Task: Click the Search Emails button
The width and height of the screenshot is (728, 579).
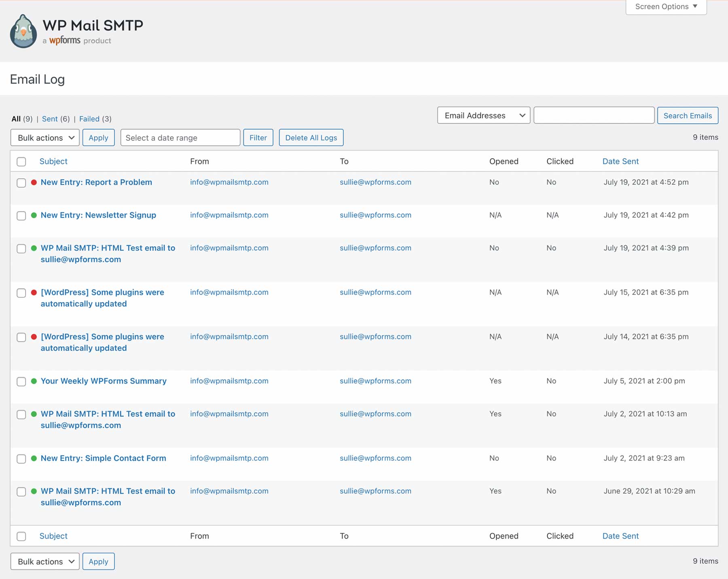Action: click(688, 115)
